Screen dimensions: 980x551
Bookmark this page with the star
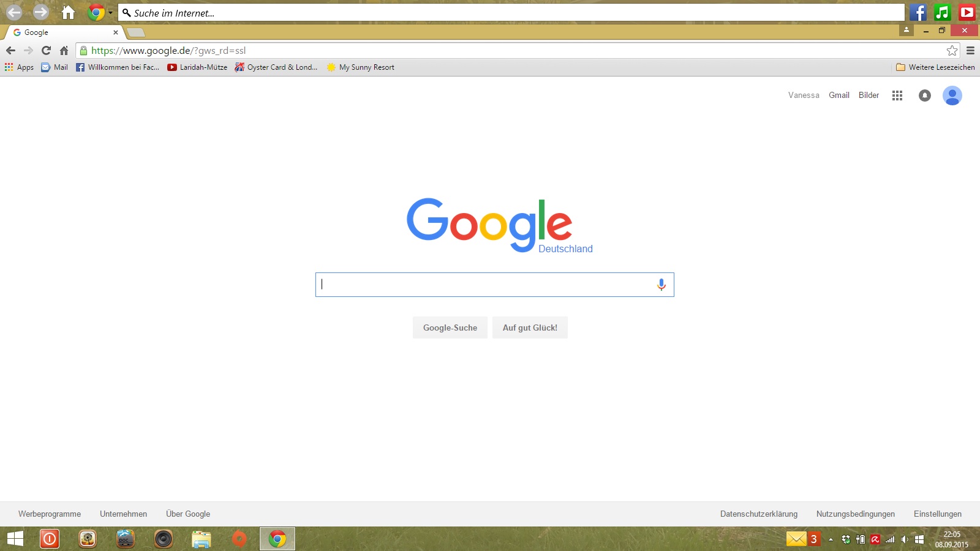coord(952,51)
